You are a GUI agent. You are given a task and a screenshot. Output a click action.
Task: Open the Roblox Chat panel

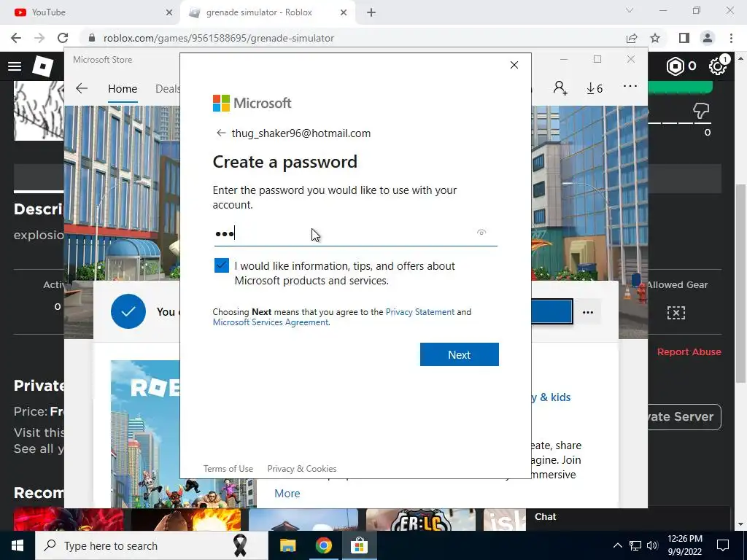[x=627, y=517]
